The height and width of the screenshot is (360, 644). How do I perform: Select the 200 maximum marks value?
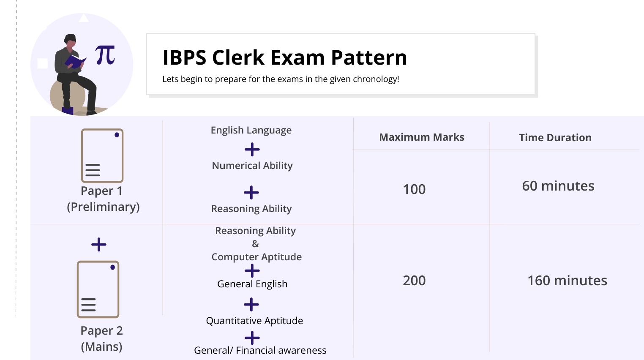414,281
